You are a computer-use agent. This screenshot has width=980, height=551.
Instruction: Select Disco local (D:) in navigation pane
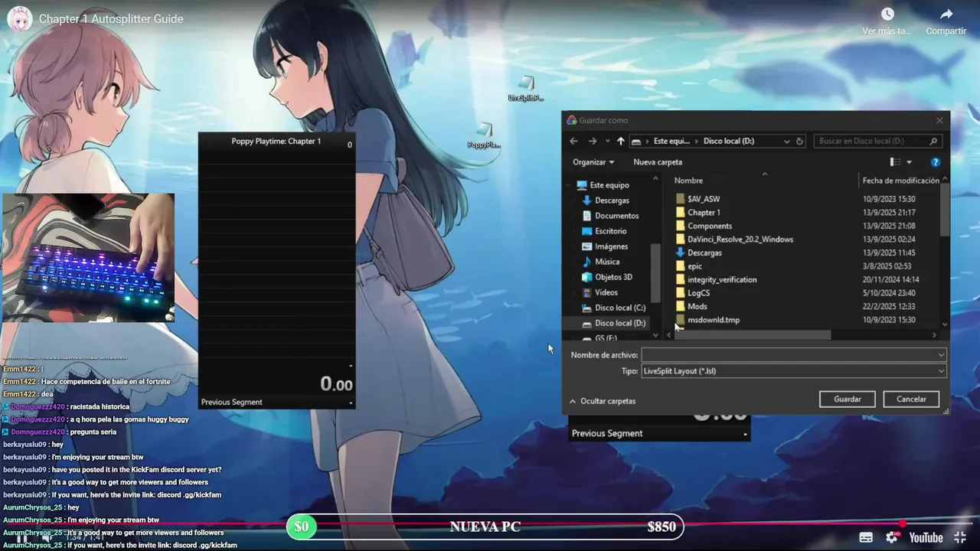click(x=620, y=323)
